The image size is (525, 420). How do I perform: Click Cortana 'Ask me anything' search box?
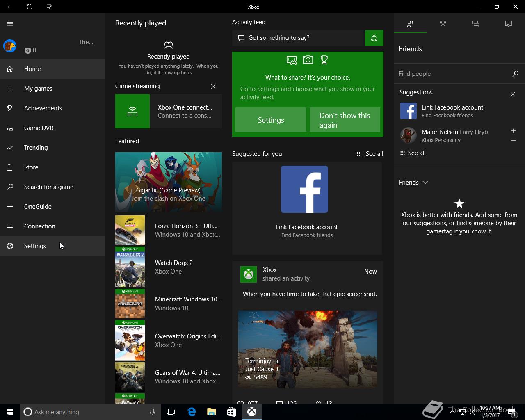coord(90,412)
